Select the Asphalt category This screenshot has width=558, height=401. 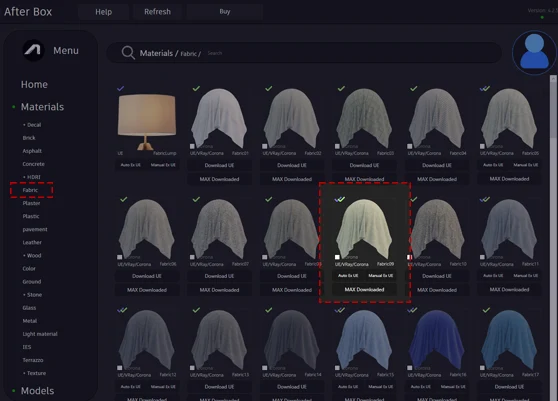click(32, 151)
